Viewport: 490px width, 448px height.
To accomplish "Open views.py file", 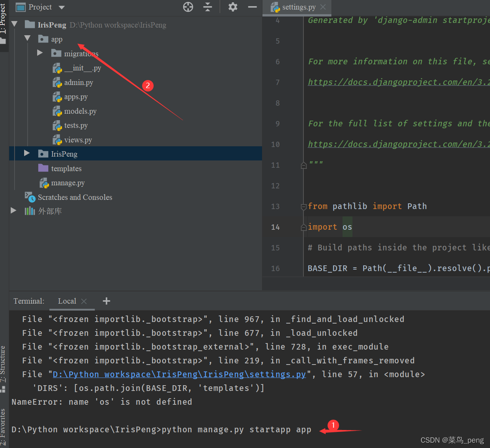I will 78,140.
